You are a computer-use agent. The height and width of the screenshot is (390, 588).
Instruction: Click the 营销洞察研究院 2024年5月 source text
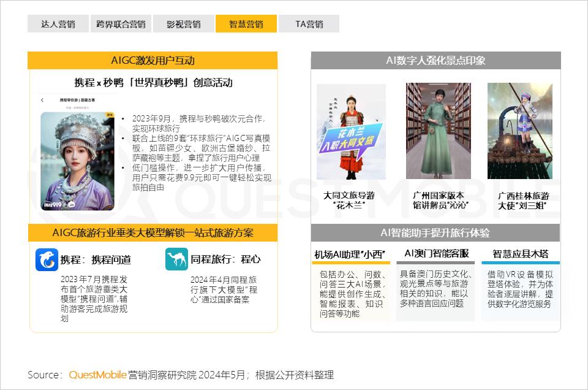tap(186, 375)
